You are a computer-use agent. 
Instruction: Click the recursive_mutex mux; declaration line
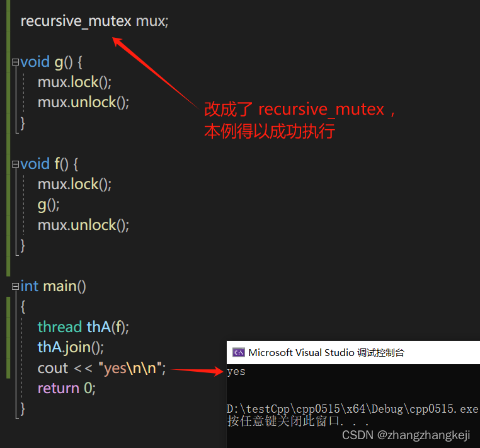tap(94, 21)
